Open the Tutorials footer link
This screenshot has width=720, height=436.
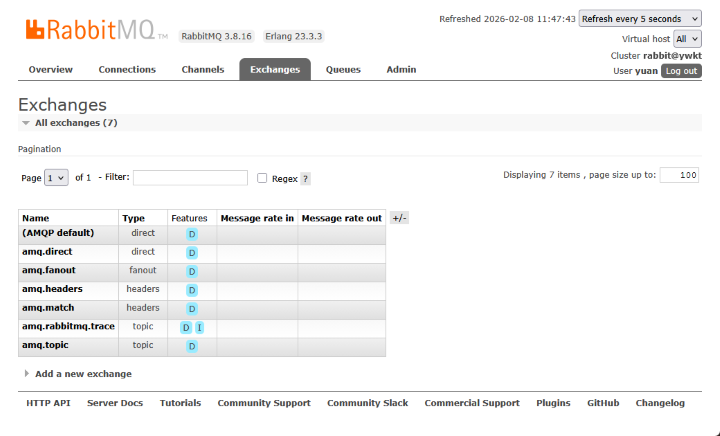coord(180,403)
